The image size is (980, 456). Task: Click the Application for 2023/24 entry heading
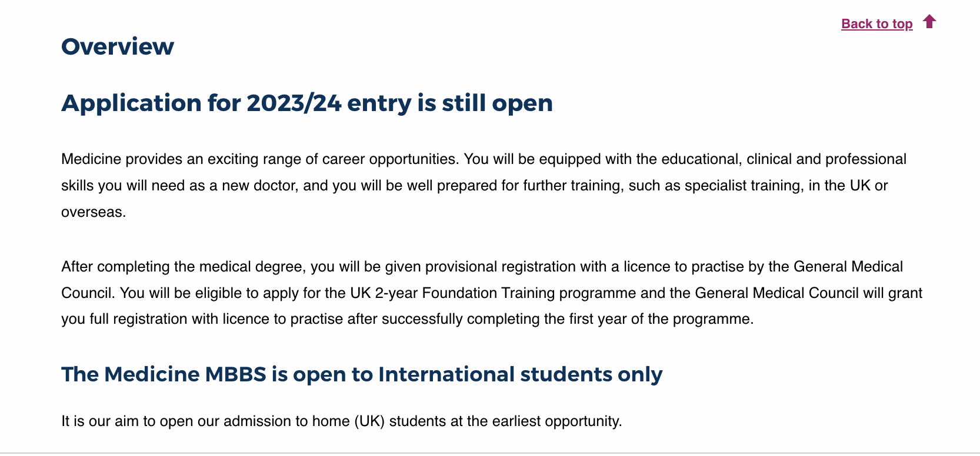306,103
